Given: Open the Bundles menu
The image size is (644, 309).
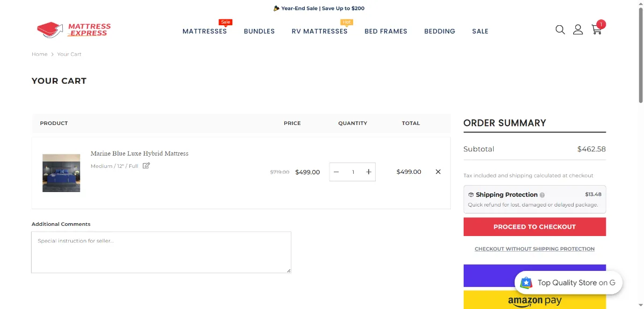Looking at the screenshot, I should 259,31.
